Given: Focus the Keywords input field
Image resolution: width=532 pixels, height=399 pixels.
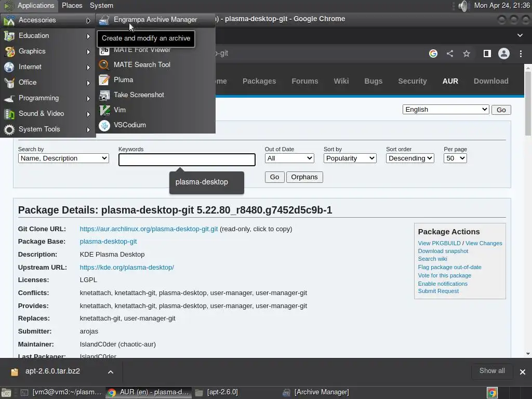Looking at the screenshot, I should (187, 159).
